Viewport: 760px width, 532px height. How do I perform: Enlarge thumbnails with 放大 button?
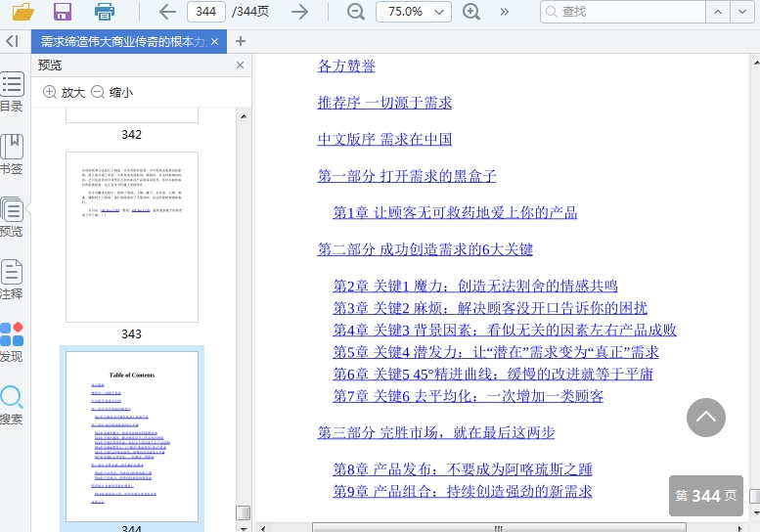[x=64, y=92]
